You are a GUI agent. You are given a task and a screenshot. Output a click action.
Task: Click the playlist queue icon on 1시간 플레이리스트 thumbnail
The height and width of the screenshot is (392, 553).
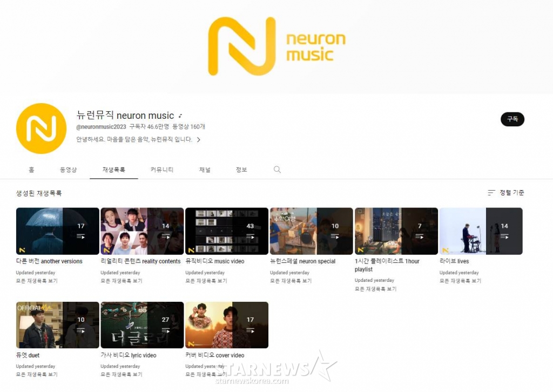(x=420, y=236)
